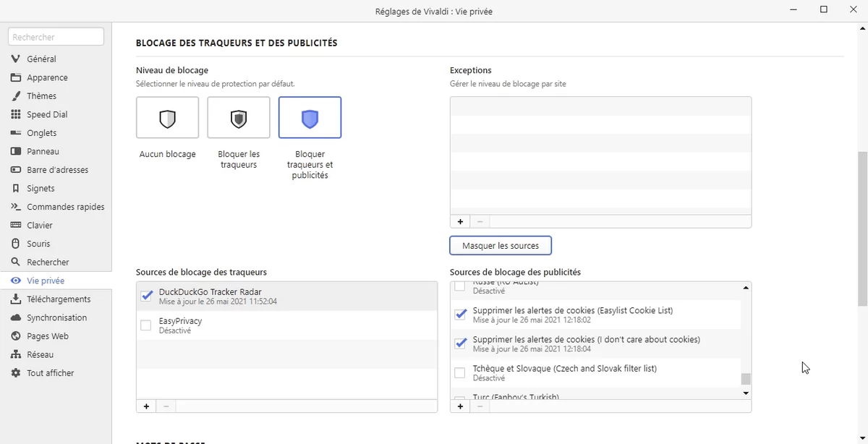This screenshot has height=444, width=868.
Task: Click the Onglets tab icon
Action: (x=16, y=133)
